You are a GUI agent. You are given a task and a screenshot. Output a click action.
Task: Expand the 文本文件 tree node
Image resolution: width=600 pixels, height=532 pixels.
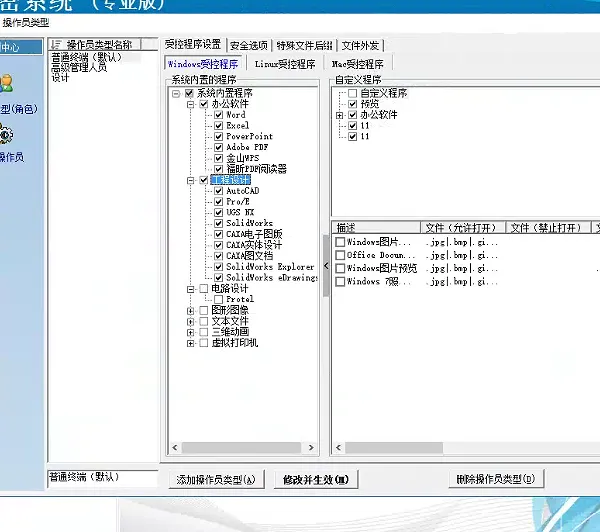point(190,321)
